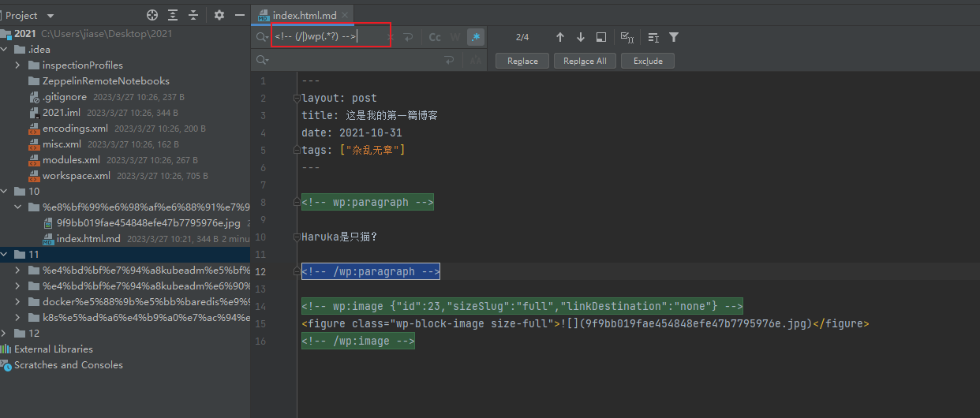The width and height of the screenshot is (980, 418).
Task: Expand the inspectionProfiles folder
Action: [x=17, y=65]
